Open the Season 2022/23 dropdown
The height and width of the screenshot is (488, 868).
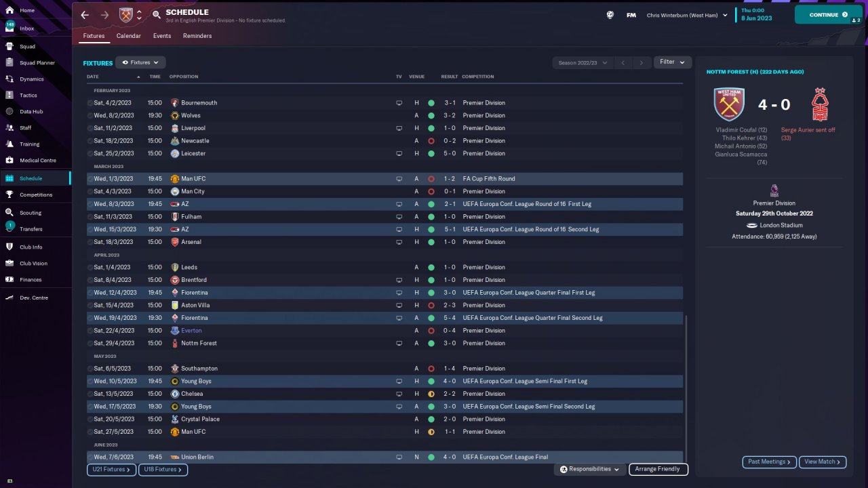click(583, 62)
